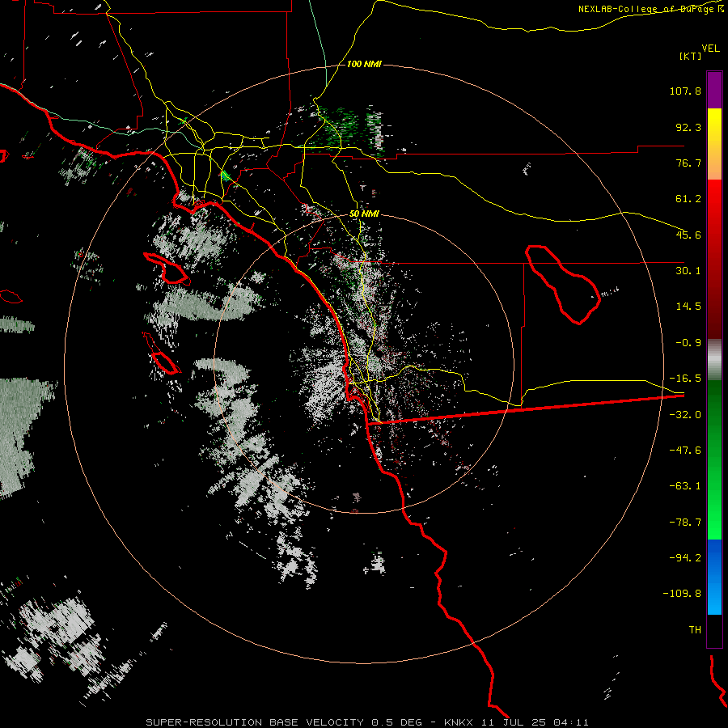
Task: Click the blue segment of the color bar
Action: 714,577
